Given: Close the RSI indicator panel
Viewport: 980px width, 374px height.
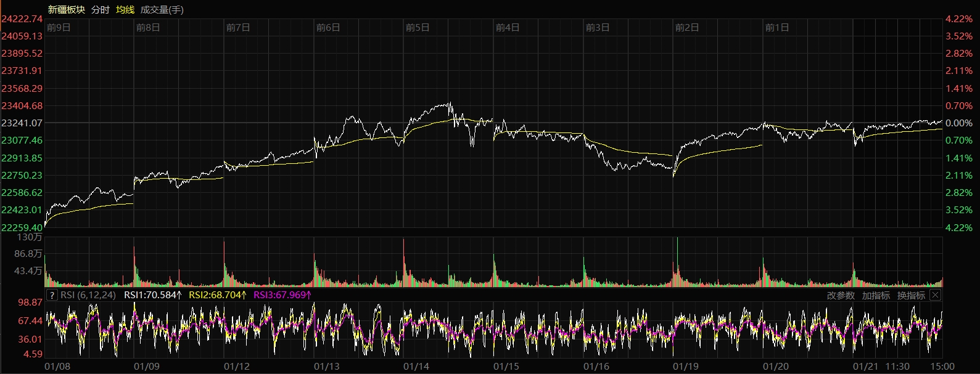Looking at the screenshot, I should point(935,295).
